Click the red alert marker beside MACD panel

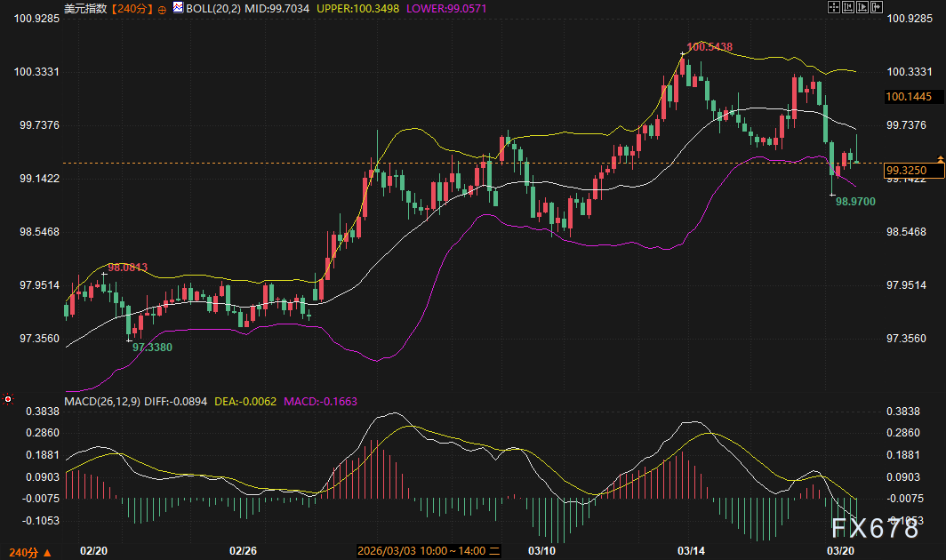coord(8,399)
